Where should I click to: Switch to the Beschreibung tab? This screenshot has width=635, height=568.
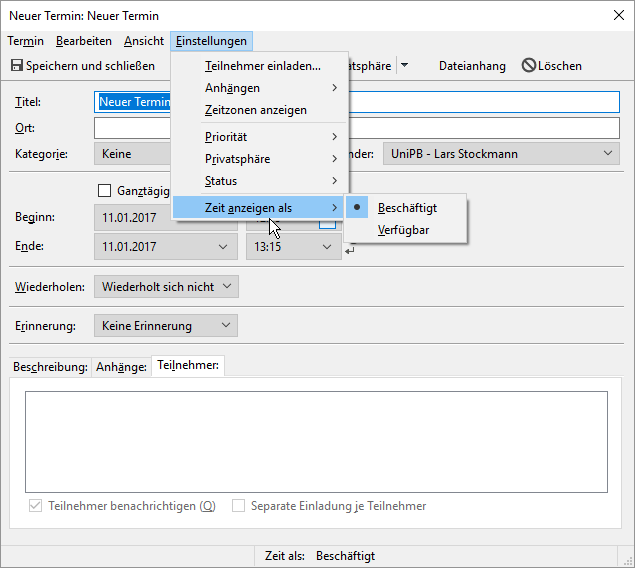pyautogui.click(x=50, y=367)
